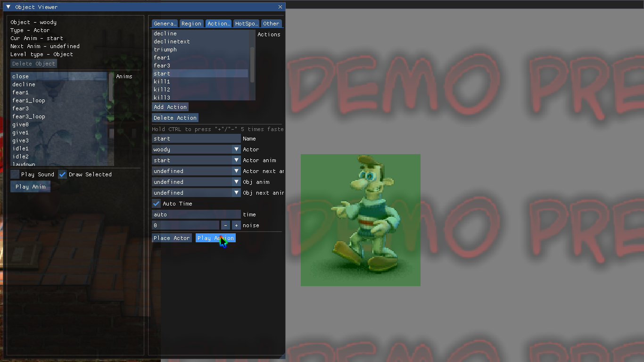This screenshot has width=644, height=362.
Task: Click the Add Action button
Action: pos(170,107)
